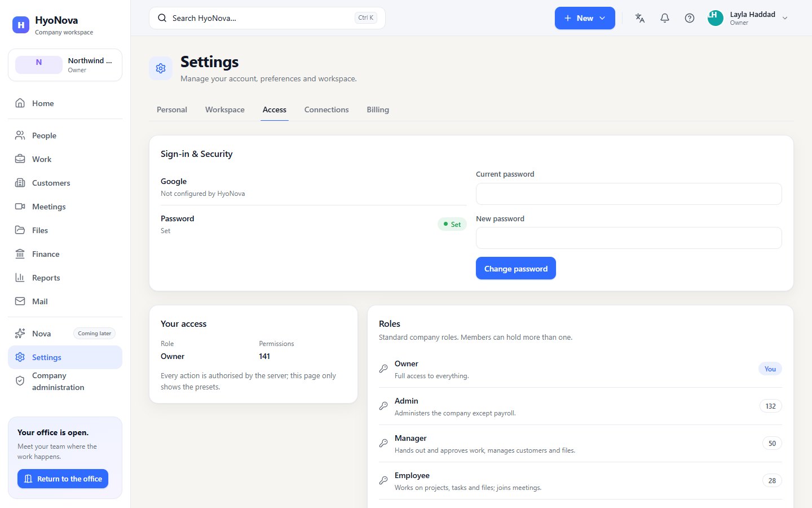Open the help question mark icon
Viewport: 812px width, 508px height.
click(x=690, y=18)
